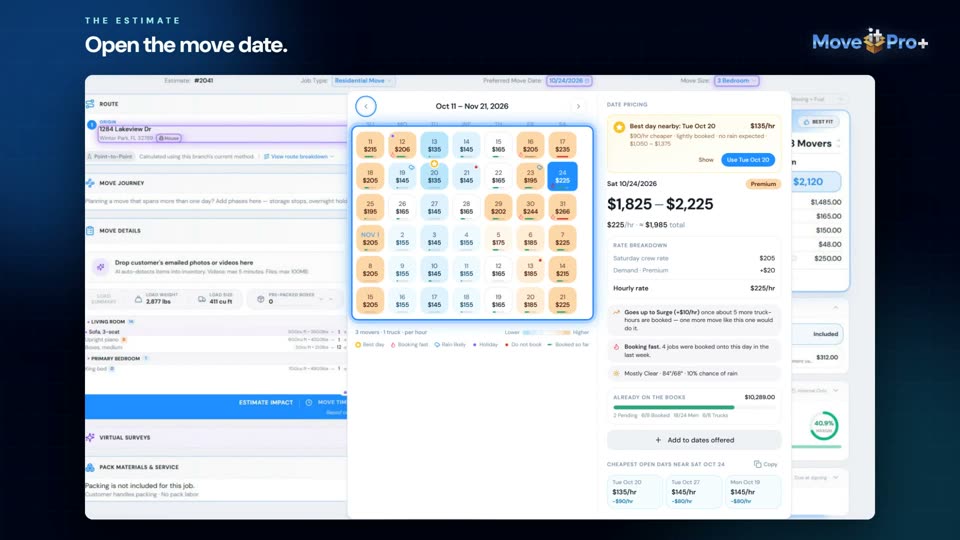Click the Point-to-Point method tag
The width and height of the screenshot is (960, 540).
(x=110, y=157)
